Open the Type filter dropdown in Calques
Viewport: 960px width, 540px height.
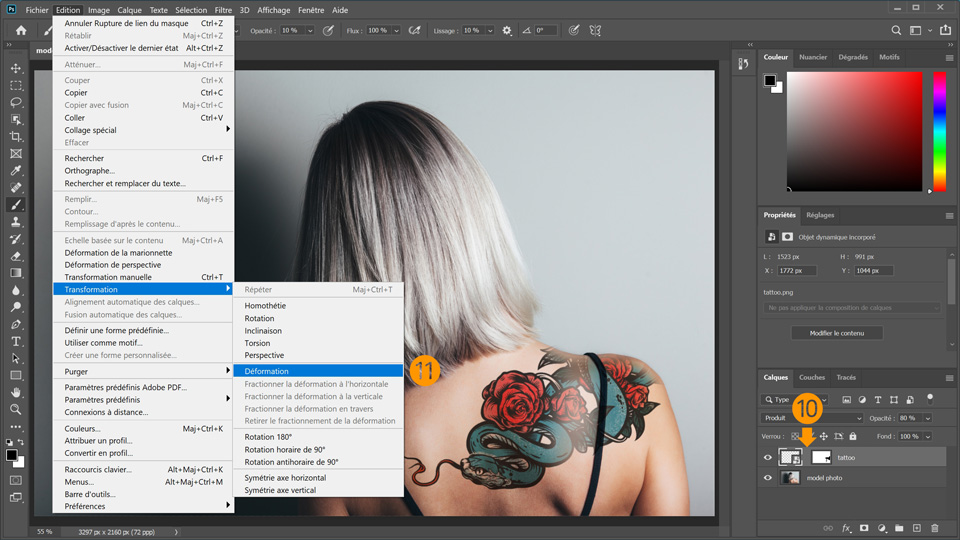pos(795,400)
